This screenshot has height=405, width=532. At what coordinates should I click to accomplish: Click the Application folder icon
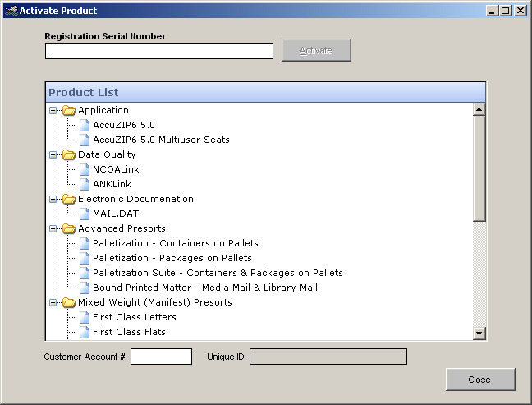pyautogui.click(x=68, y=110)
